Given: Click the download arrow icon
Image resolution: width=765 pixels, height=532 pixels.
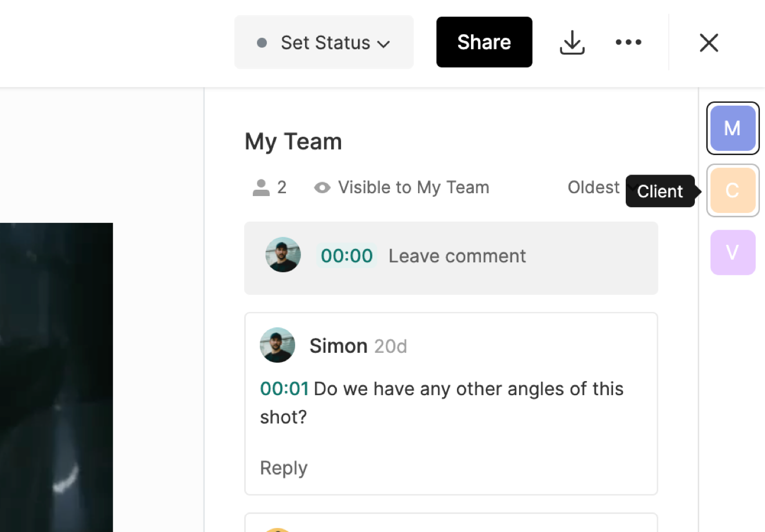Looking at the screenshot, I should [x=572, y=42].
